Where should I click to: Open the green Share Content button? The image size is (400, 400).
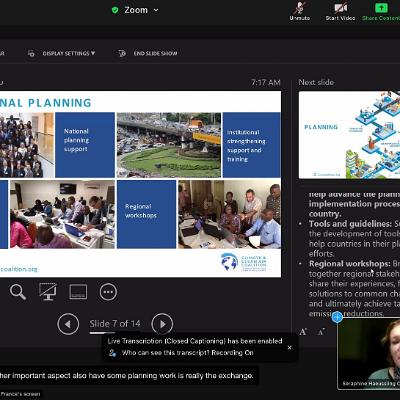coord(381,12)
